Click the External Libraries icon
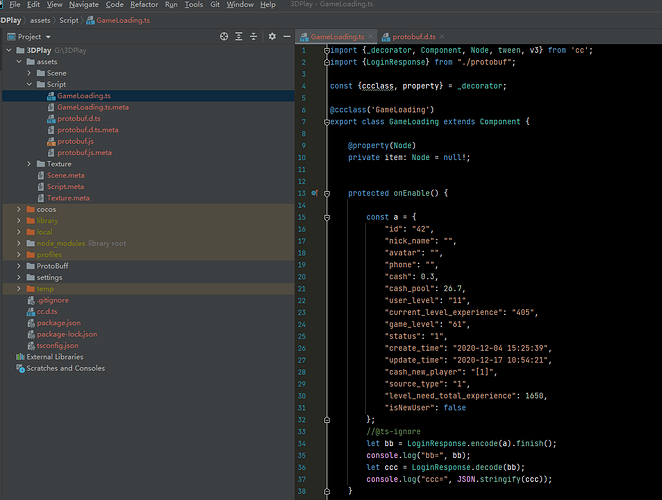This screenshot has width=662, height=500. point(18,357)
